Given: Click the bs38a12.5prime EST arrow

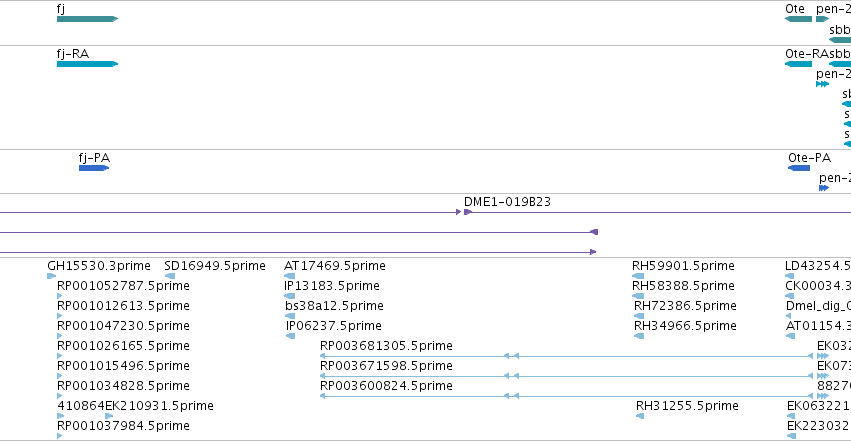Looking at the screenshot, I should click(290, 316).
